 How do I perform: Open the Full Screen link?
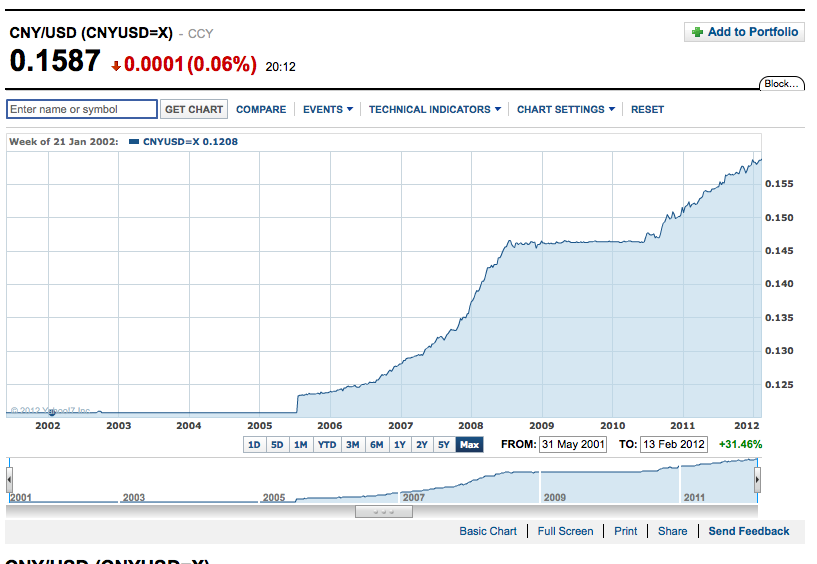tap(565, 531)
